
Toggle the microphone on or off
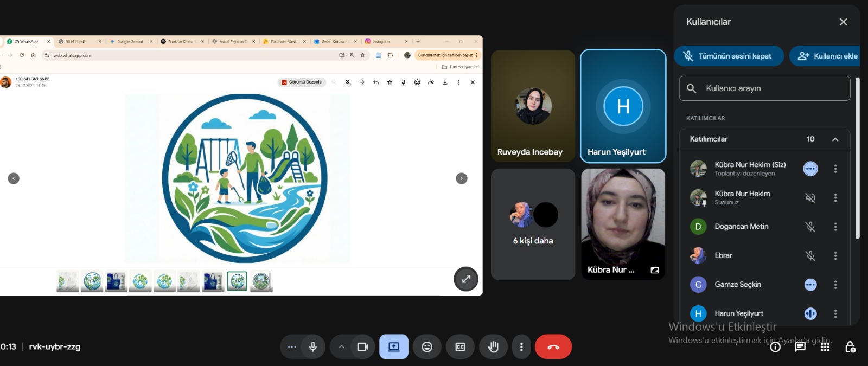313,347
